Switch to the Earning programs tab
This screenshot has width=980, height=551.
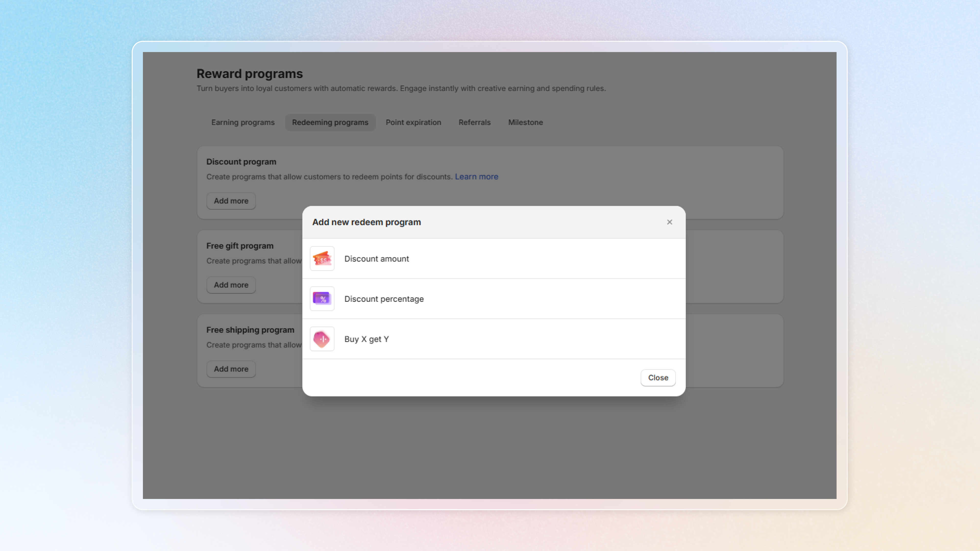coord(243,122)
